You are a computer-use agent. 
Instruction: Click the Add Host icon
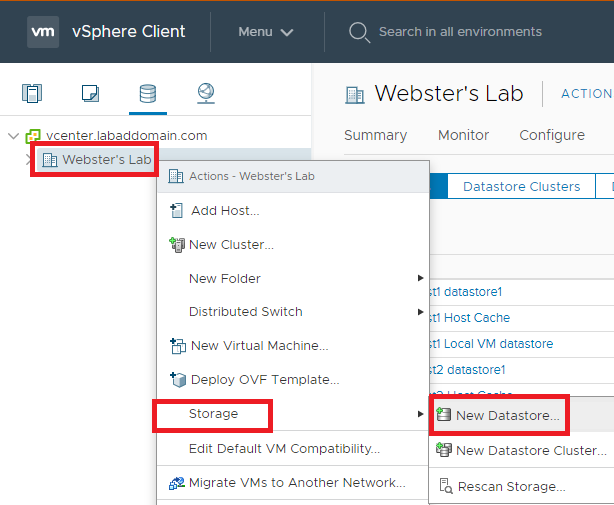[x=176, y=211]
